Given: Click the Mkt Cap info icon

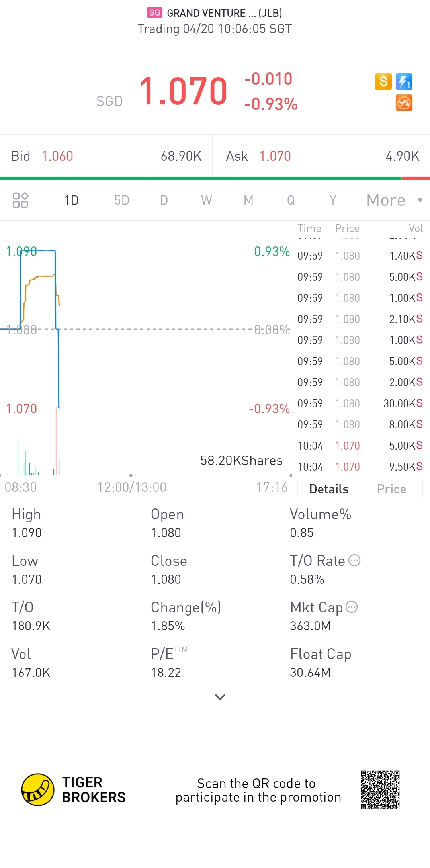Looking at the screenshot, I should (x=352, y=607).
